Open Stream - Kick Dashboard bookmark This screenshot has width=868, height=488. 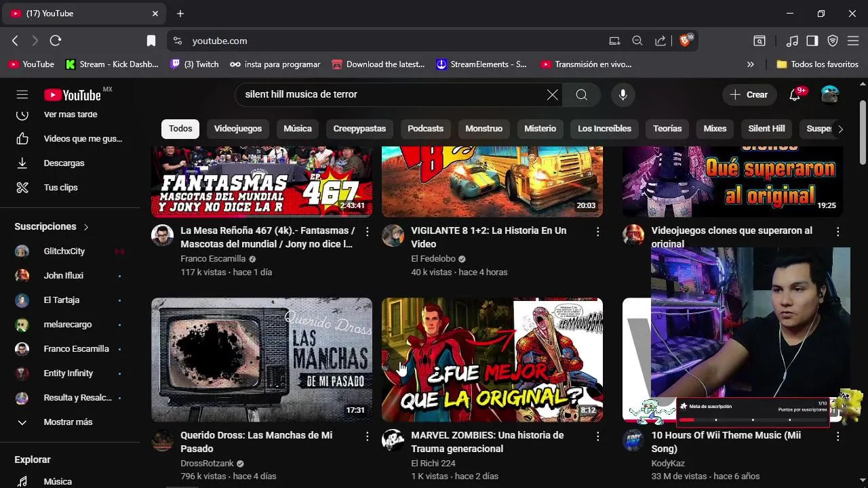click(112, 64)
